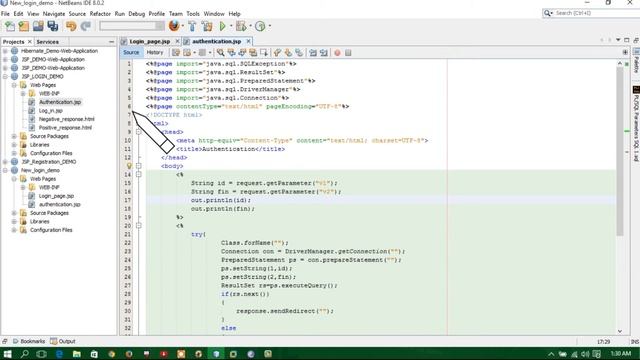Open the Output window button

point(63,341)
